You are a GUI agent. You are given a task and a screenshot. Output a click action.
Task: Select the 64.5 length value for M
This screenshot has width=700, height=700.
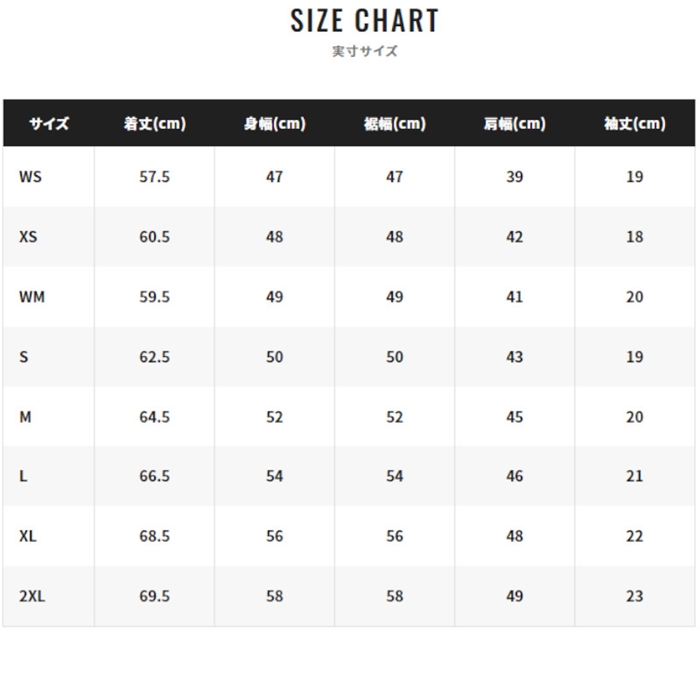point(155,417)
